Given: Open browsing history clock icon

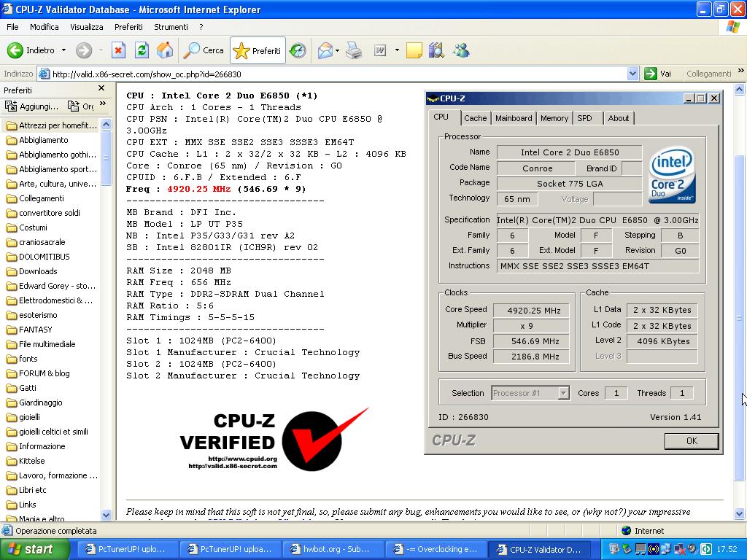Looking at the screenshot, I should (298, 50).
